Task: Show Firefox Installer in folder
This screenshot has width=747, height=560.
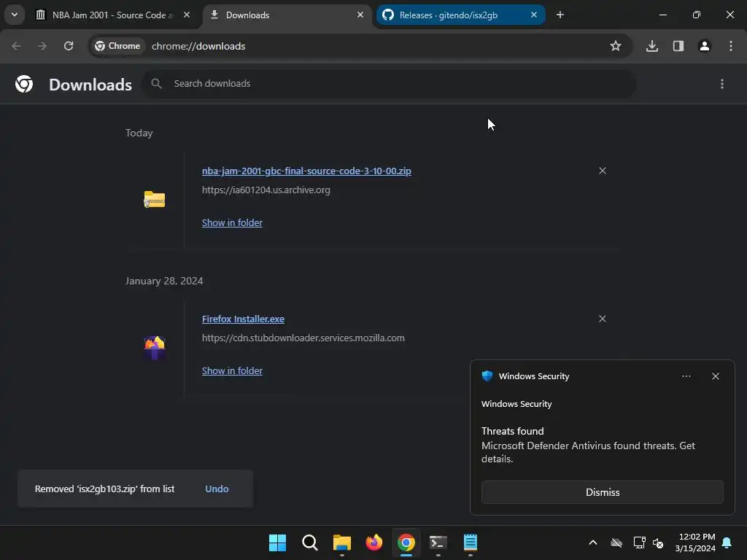Action: tap(232, 371)
